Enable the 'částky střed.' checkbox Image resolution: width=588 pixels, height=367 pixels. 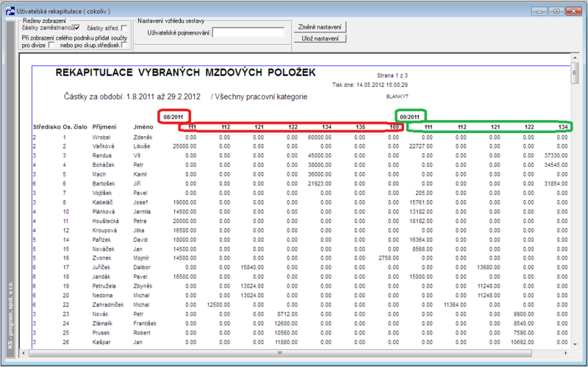click(124, 28)
